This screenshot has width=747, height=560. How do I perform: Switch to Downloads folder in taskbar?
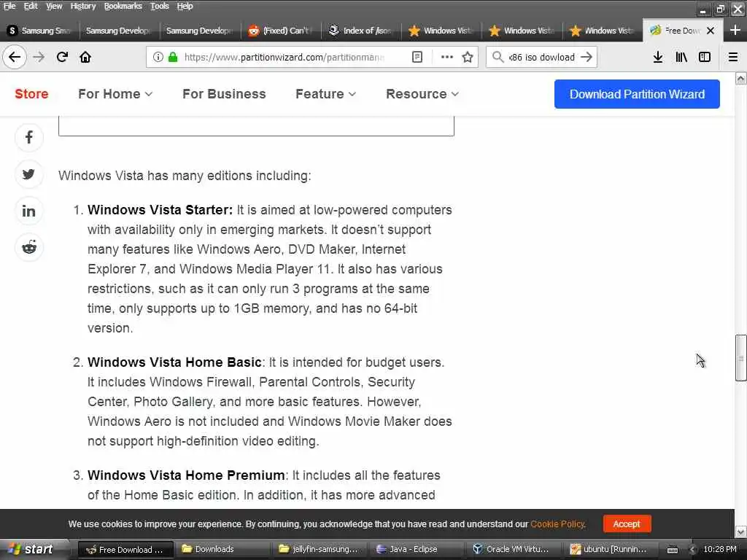223,550
